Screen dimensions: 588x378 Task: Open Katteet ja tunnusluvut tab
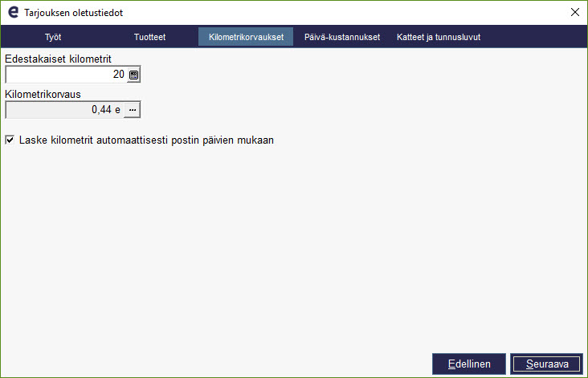pyautogui.click(x=439, y=37)
